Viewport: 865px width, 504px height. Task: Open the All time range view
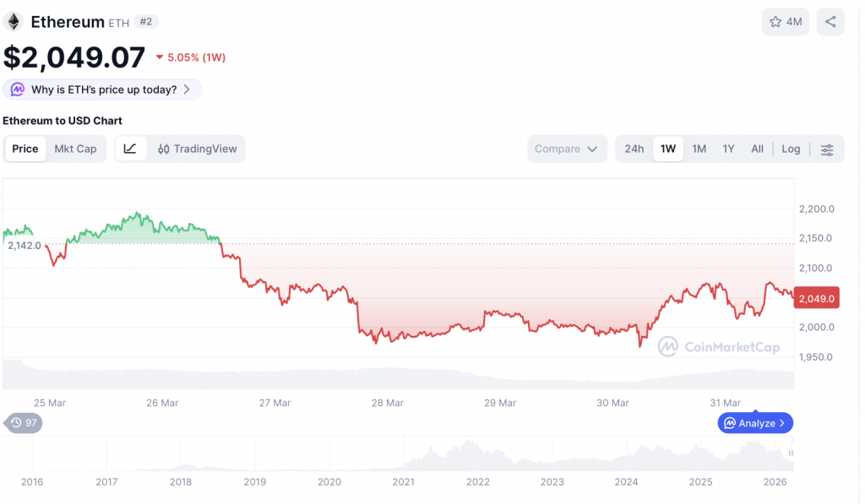(757, 149)
